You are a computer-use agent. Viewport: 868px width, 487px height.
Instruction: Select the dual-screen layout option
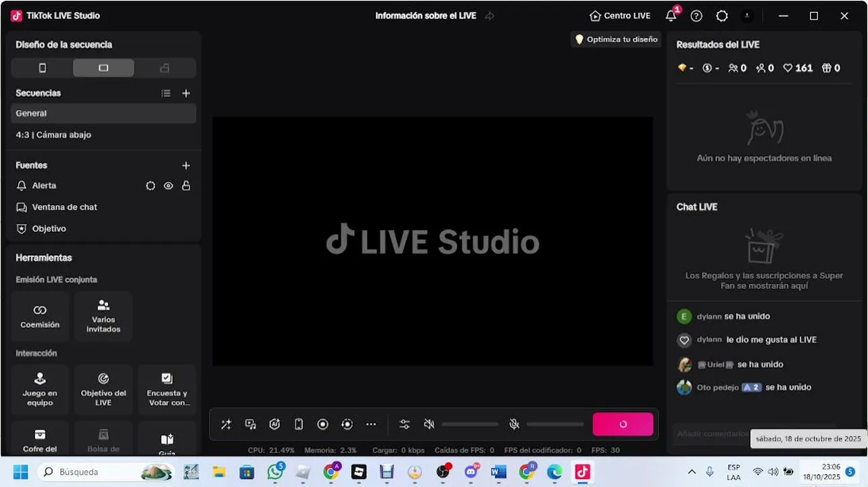pyautogui.click(x=164, y=68)
